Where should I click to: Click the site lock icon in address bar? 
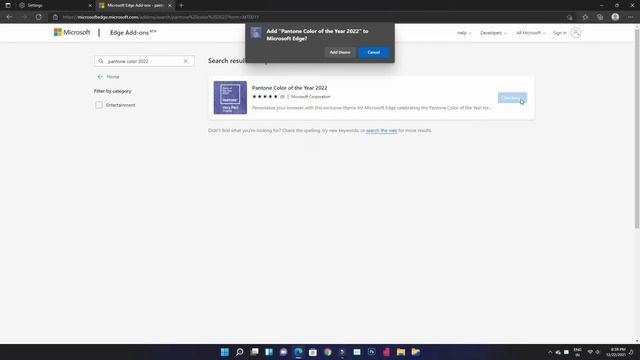click(x=55, y=17)
